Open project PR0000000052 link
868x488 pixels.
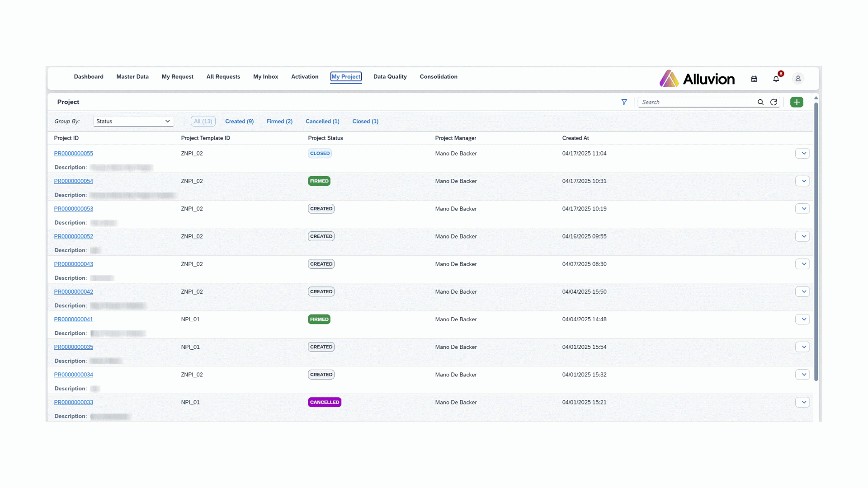(74, 236)
